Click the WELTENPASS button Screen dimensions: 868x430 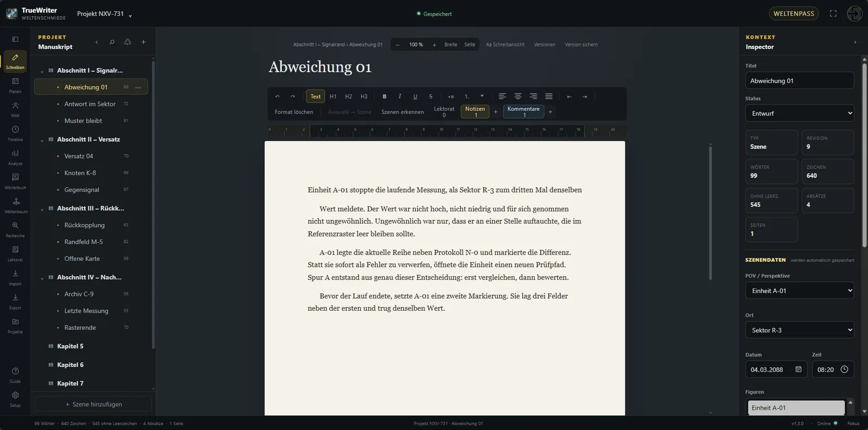coord(794,14)
